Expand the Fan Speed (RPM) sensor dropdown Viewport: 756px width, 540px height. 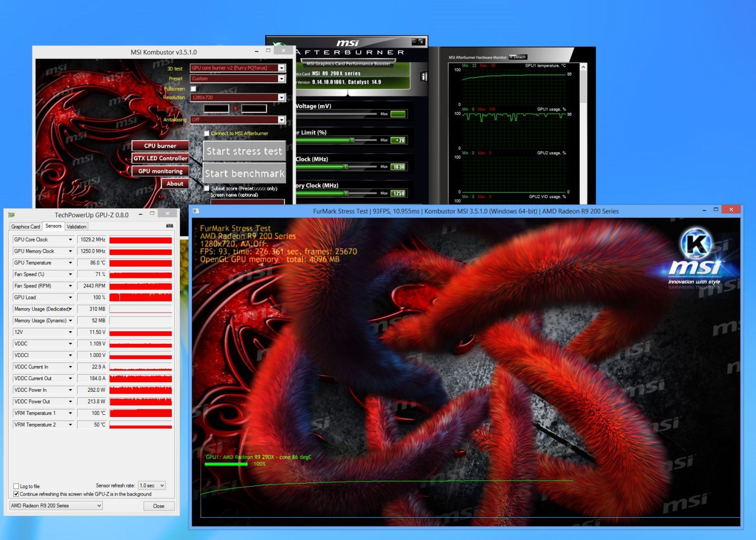coord(70,286)
